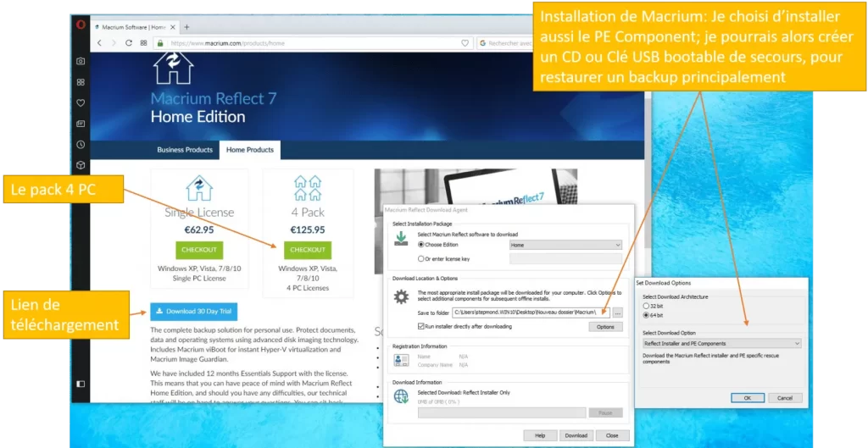
Task: Click the green padlock security icon
Action: click(x=160, y=42)
